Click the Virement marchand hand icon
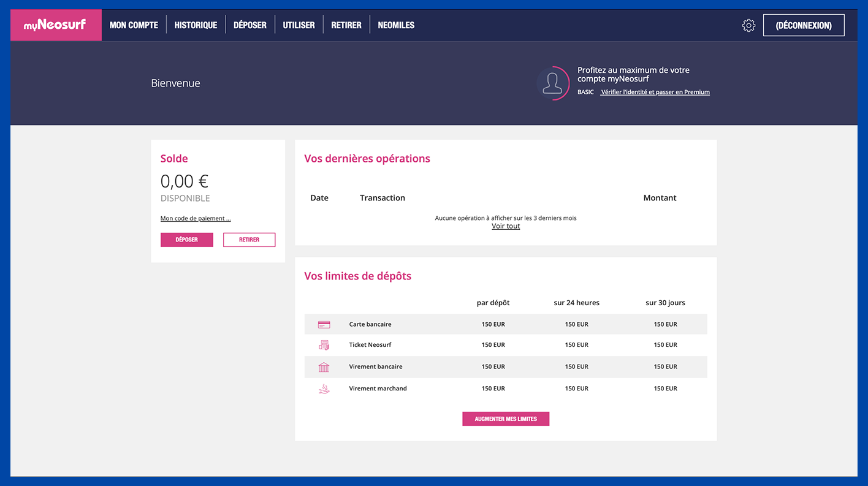 (x=324, y=389)
